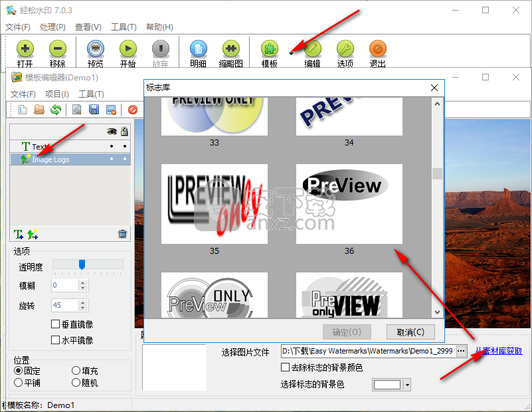Screen dimensions: 532x412
Task: Close the 标志库 dialog
Action: click(434, 88)
